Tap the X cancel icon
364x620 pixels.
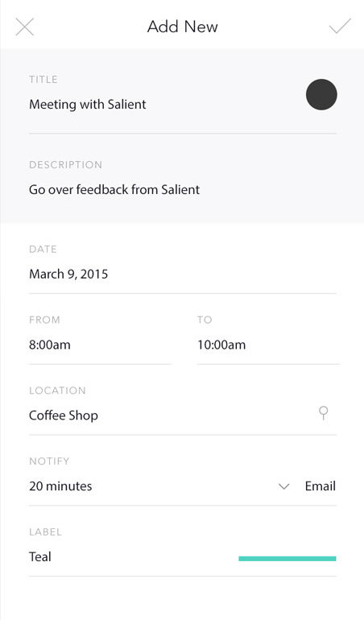click(24, 27)
